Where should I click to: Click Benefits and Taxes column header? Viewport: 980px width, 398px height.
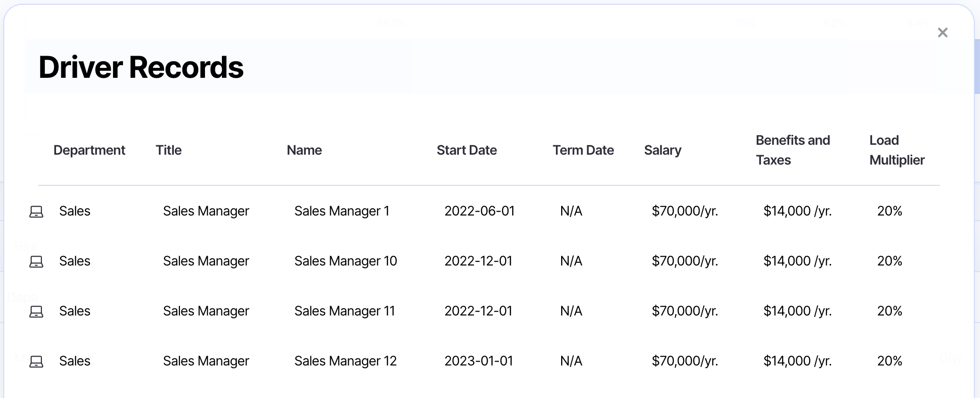[792, 150]
